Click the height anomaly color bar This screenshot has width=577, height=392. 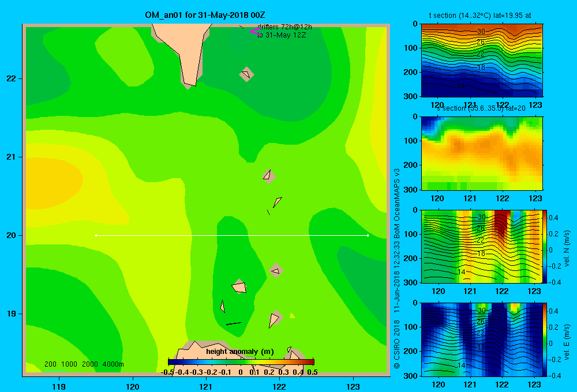241,362
